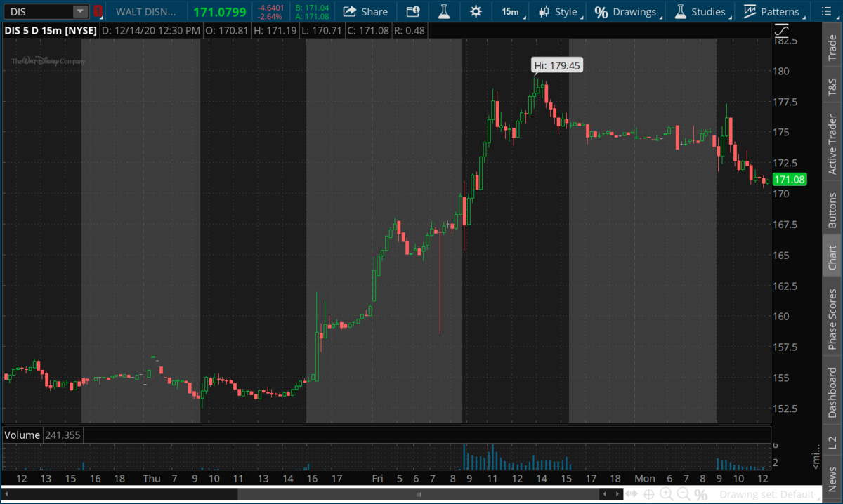Open chart settings gear icon
The image size is (843, 504).
pyautogui.click(x=476, y=11)
